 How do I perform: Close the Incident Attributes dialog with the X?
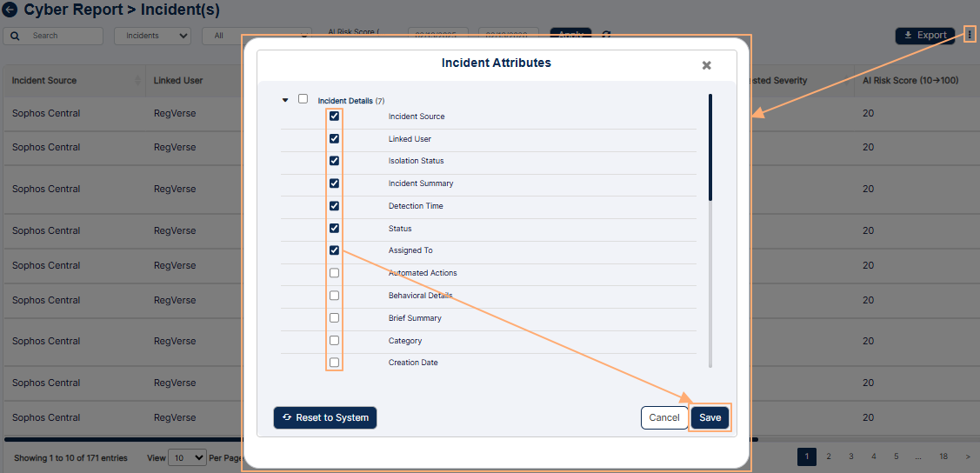tap(706, 65)
